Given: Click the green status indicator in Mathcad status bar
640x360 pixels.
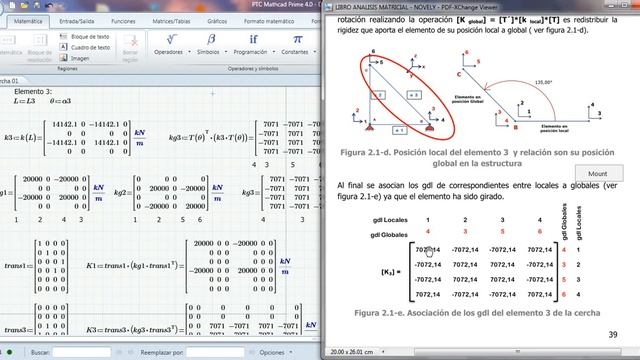Looking at the screenshot, I should (x=9, y=352).
